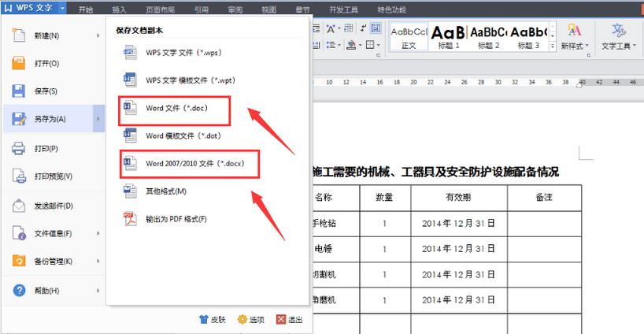
Task: Click the Text Tools icon
Action: (619, 31)
